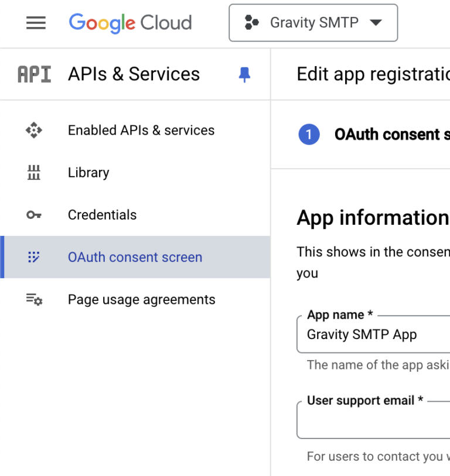Select the OAuth consent screen icon
The width and height of the screenshot is (450, 476).
35,256
